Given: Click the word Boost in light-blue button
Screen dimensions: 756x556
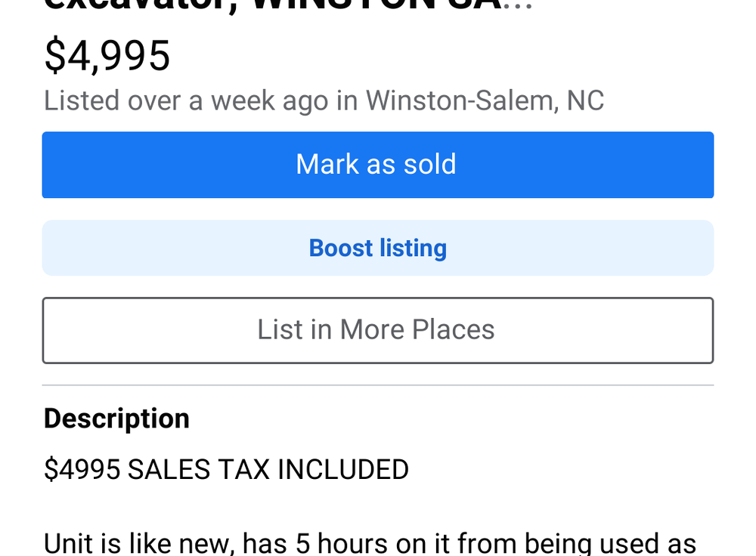Looking at the screenshot, I should 341,248.
